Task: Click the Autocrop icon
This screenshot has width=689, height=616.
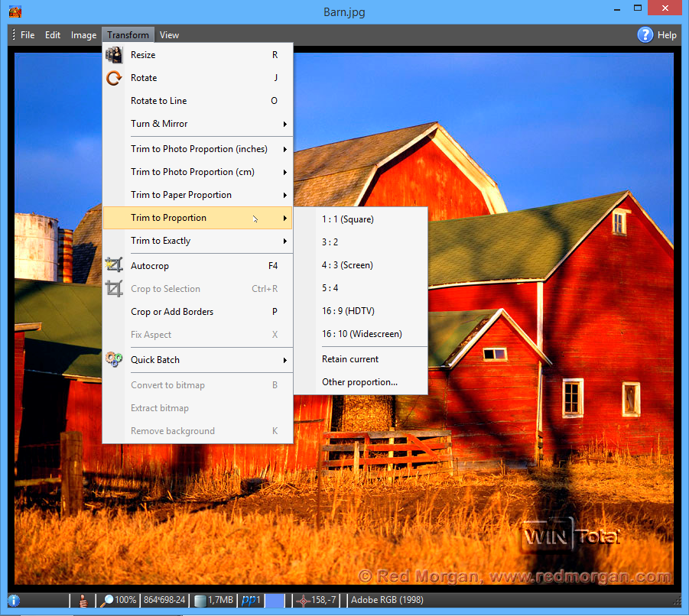Action: coord(114,266)
